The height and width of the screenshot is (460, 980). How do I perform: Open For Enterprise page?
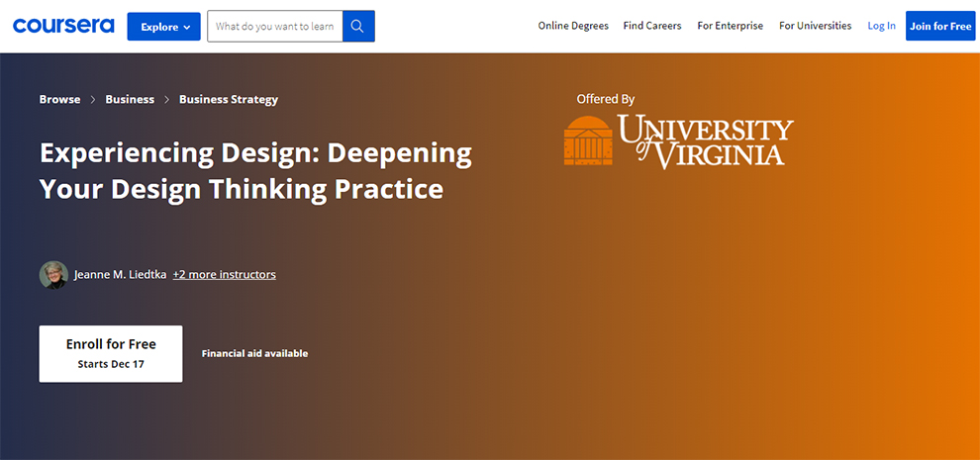click(x=730, y=26)
